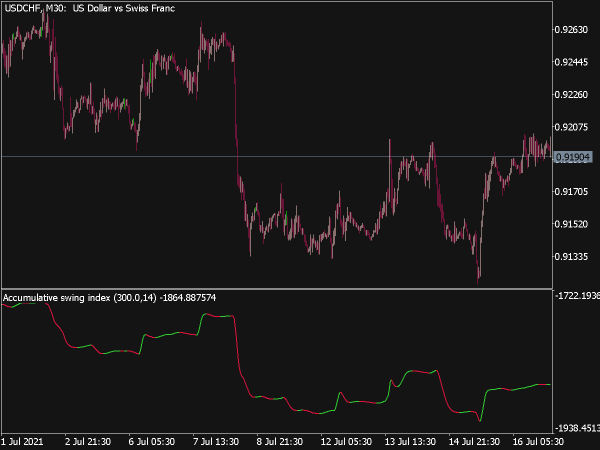Click the chart title USDCHF, M30
The image size is (600, 450).
(90, 8)
